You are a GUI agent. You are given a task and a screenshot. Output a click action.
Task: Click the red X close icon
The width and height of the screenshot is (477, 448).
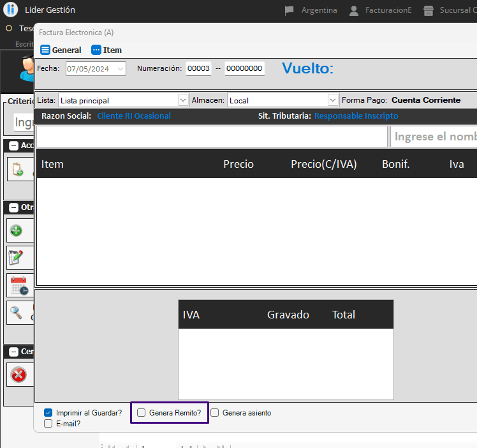(x=18, y=375)
